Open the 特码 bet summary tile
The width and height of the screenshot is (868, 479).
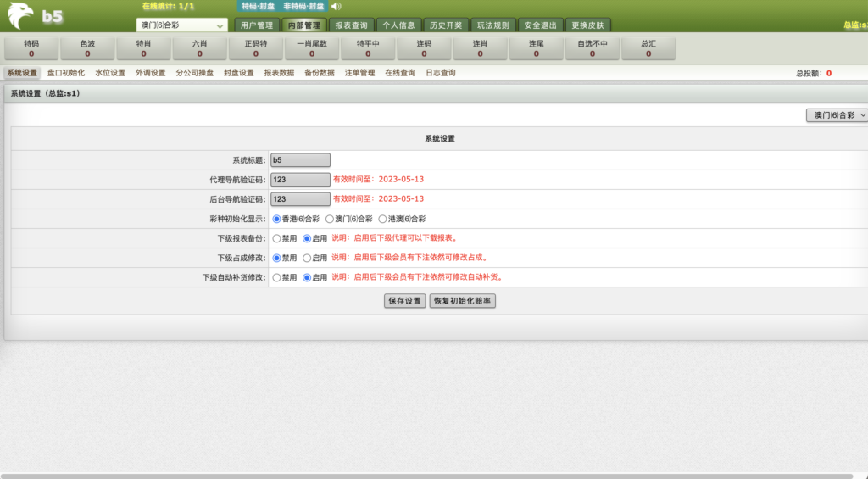point(31,48)
